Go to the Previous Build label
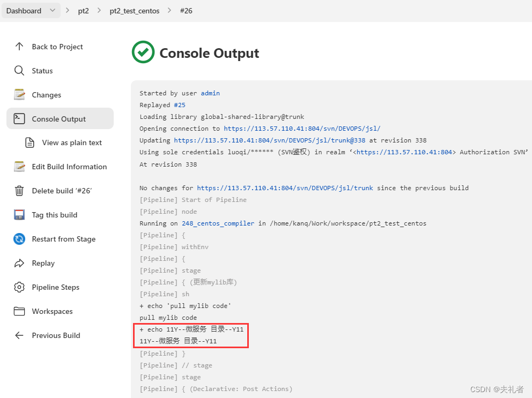 (56, 335)
